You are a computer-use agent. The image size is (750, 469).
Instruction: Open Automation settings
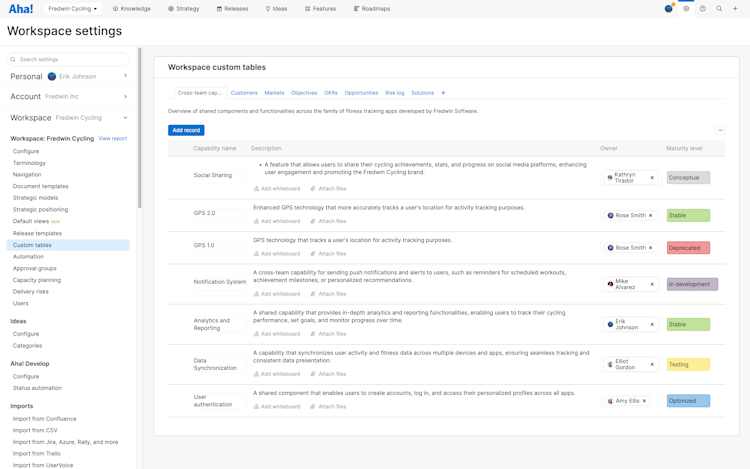pos(28,257)
